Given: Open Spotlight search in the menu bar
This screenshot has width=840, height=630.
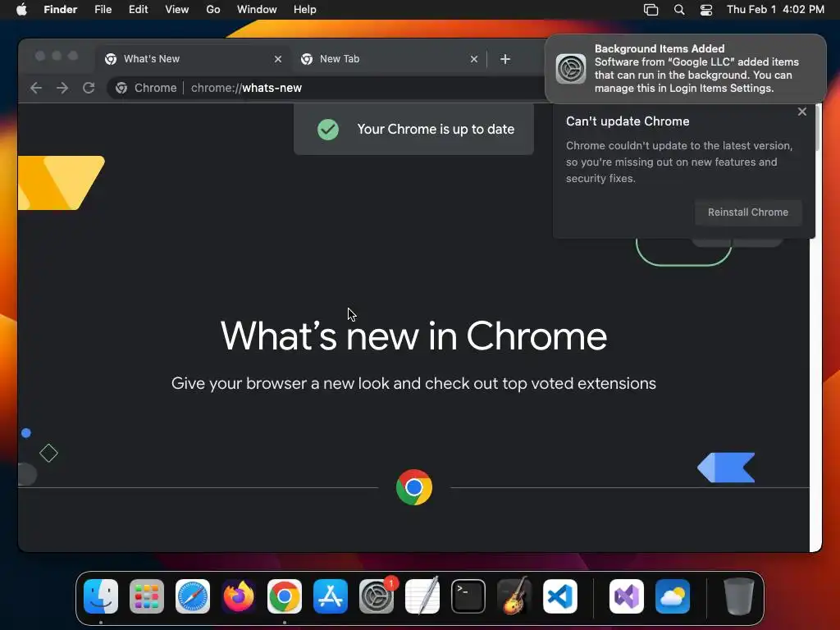Looking at the screenshot, I should point(678,10).
